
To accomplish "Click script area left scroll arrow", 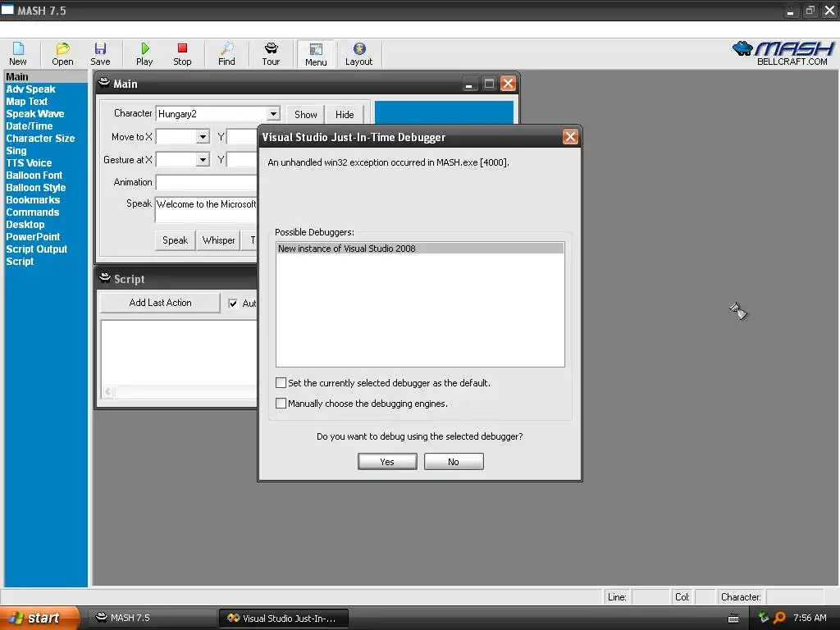I will [108, 392].
